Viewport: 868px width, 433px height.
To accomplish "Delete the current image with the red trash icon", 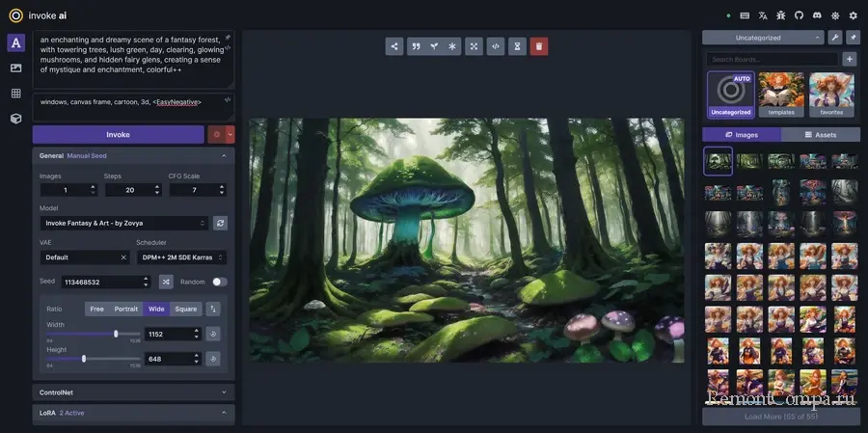I will point(538,46).
